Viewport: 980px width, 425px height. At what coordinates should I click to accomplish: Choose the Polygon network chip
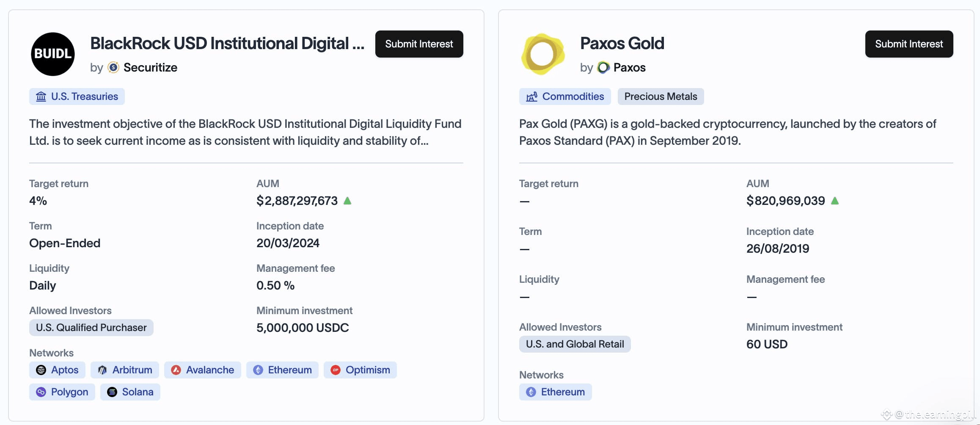[x=62, y=392]
